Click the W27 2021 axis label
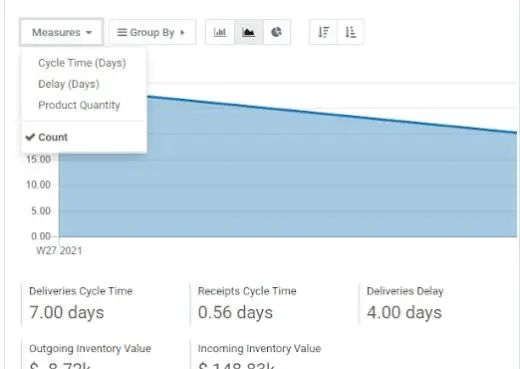This screenshot has height=369, width=520. [59, 250]
